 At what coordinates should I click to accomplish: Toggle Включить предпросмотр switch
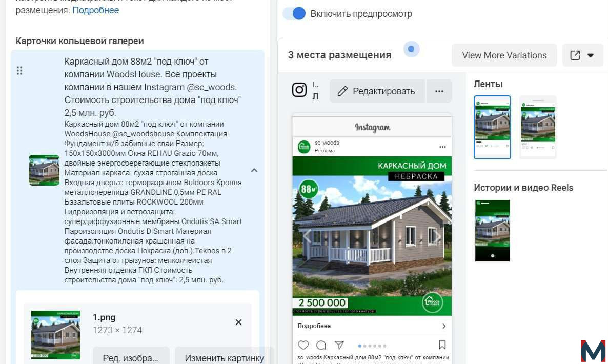[x=294, y=13]
